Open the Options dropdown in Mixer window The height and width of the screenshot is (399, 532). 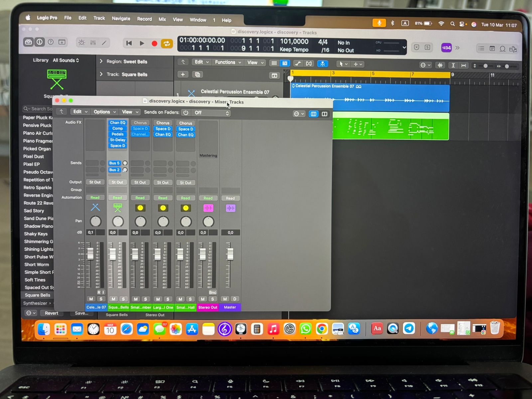(105, 112)
